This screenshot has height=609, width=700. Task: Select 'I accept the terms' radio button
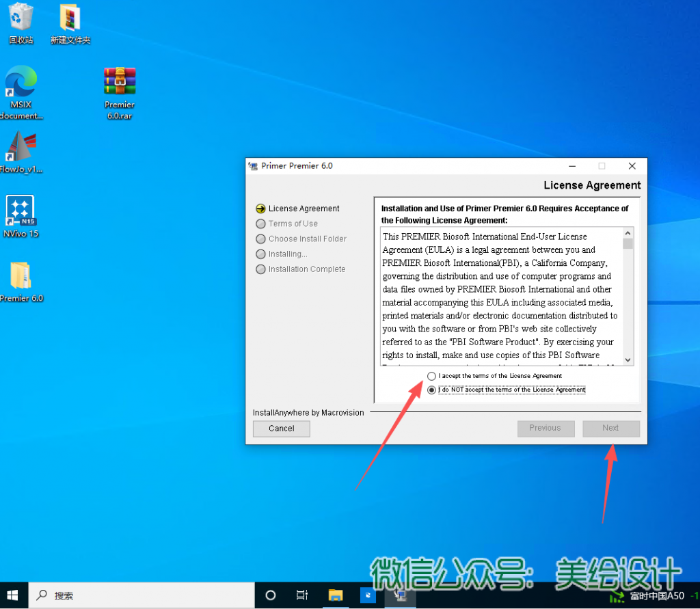coord(431,376)
